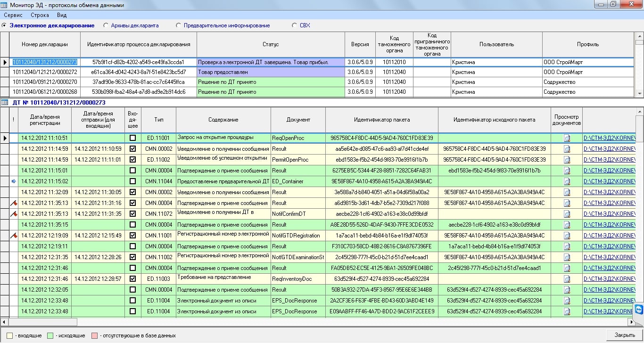Viewport: 644px width, 343px height.
Task: View documents for 11:14:59 CMN.00002 row
Action: click(x=567, y=149)
